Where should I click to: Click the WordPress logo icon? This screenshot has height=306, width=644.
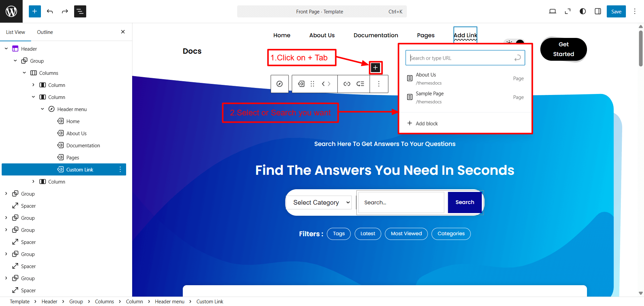tap(11, 11)
